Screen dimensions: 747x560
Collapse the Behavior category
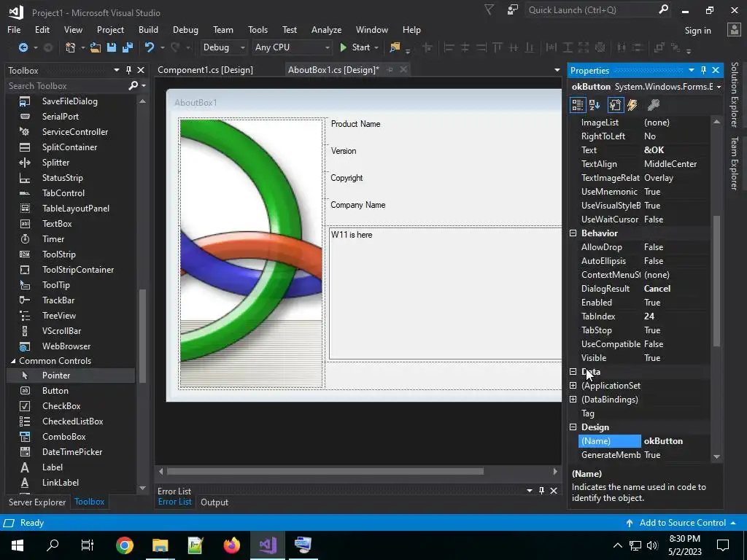[573, 233]
